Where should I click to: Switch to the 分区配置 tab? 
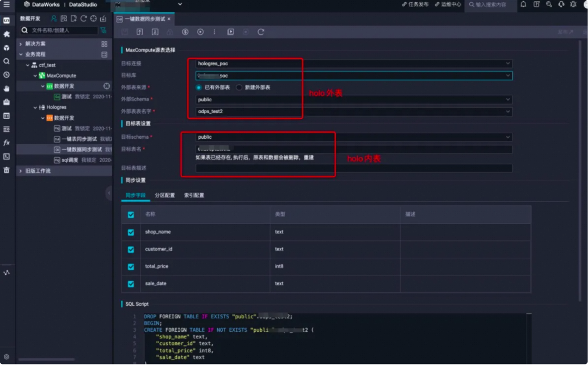(164, 195)
